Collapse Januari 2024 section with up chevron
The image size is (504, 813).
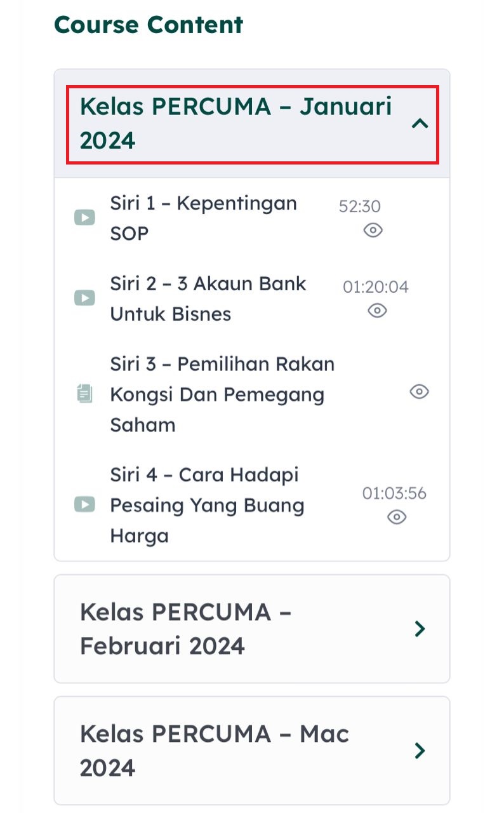coord(420,124)
